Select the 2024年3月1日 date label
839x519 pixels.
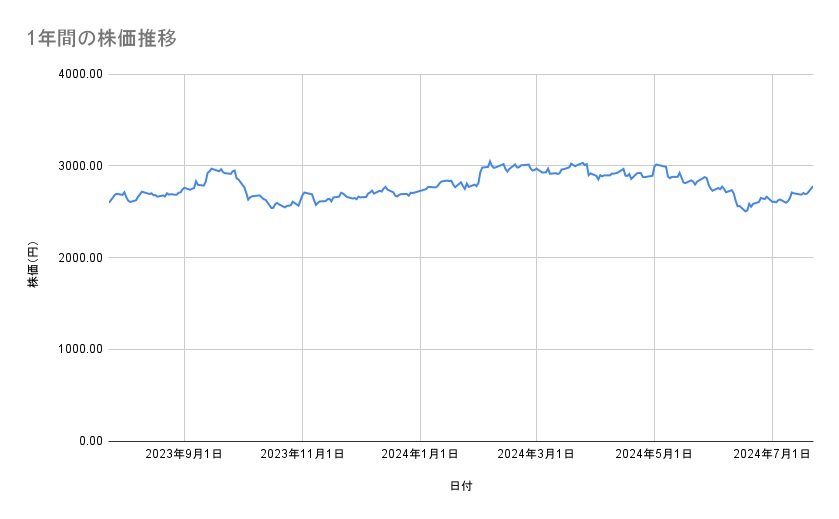click(x=537, y=455)
